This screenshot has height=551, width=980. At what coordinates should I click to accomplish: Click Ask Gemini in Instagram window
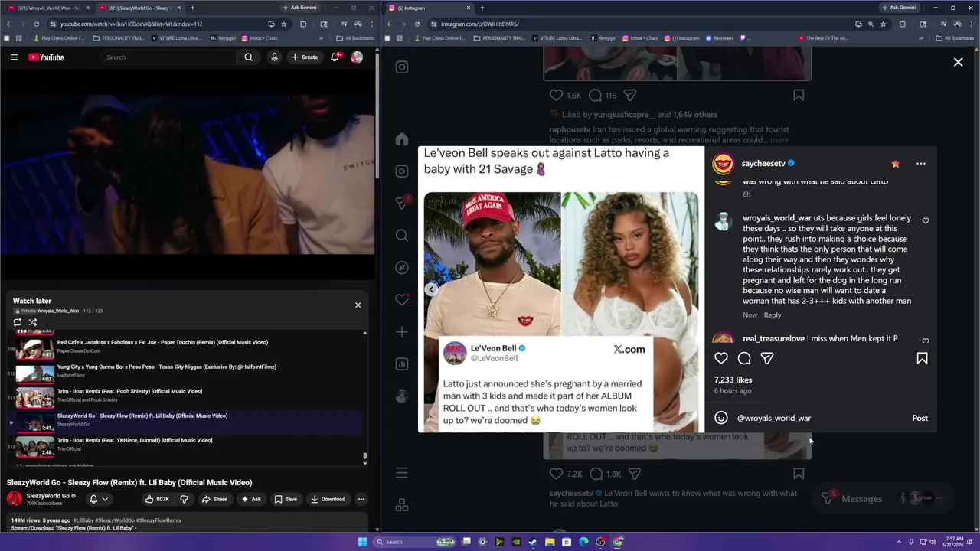[899, 8]
